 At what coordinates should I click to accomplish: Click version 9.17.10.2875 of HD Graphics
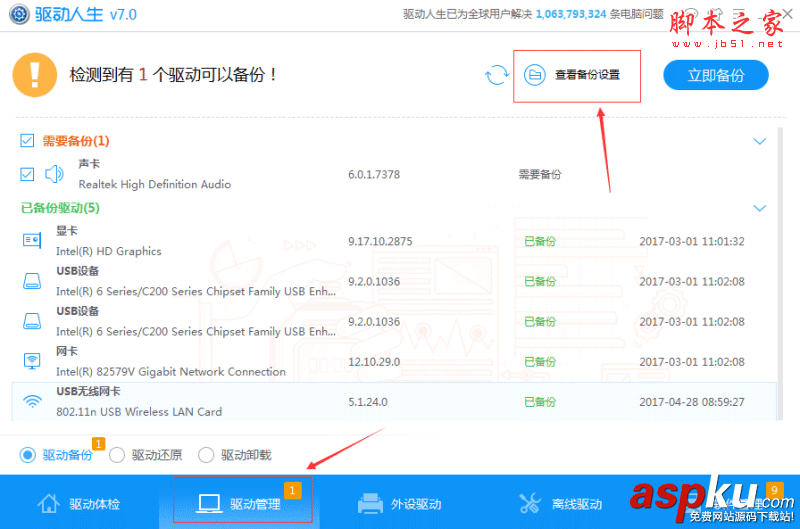coord(380,241)
